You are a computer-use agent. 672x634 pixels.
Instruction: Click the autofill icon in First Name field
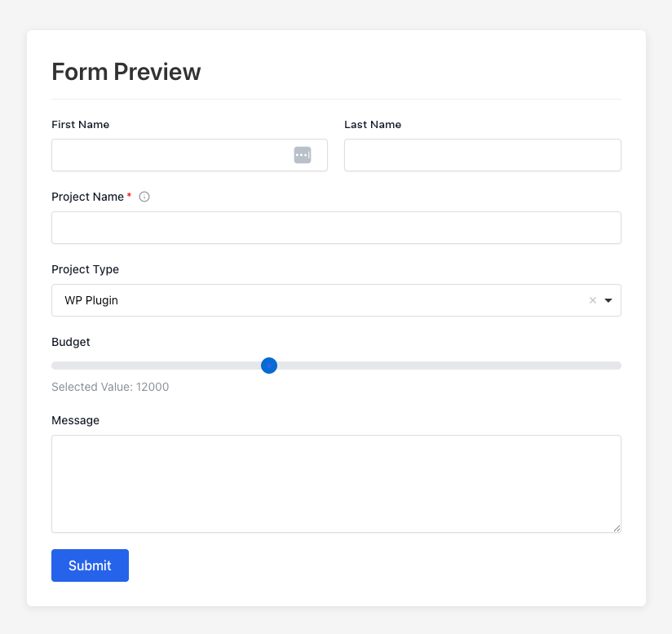[x=303, y=155]
